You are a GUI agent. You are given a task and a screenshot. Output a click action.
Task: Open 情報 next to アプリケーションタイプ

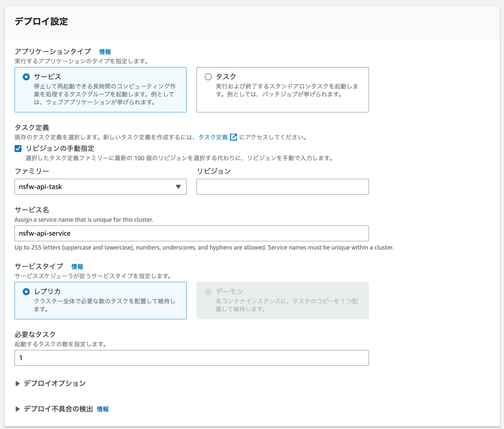tap(105, 52)
